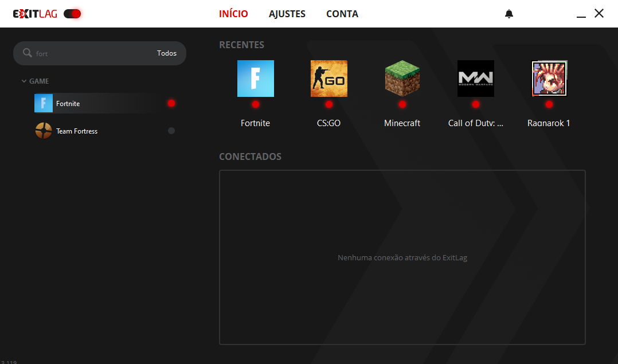Collapse the GAME category chevron
The image size is (618, 364).
coord(24,81)
